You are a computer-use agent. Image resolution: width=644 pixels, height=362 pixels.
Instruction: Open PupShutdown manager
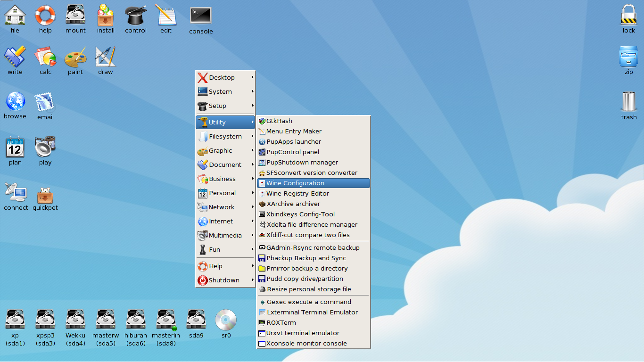[314, 163]
